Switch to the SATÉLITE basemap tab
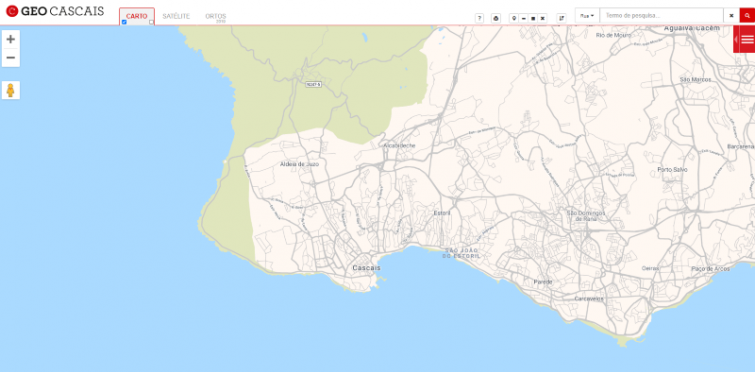 coord(176,16)
